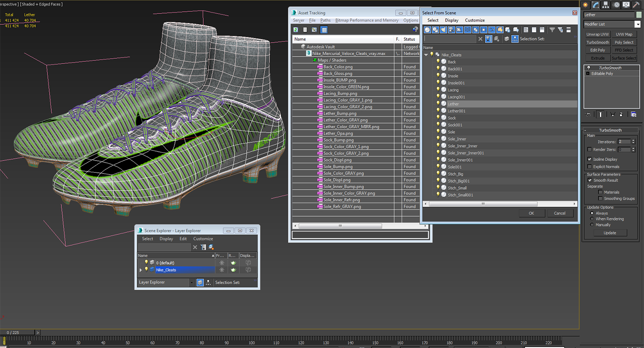Toggle visibility bulb of Nike_Cleats layer
Viewport: 644px width, 348px height.
[146, 269]
